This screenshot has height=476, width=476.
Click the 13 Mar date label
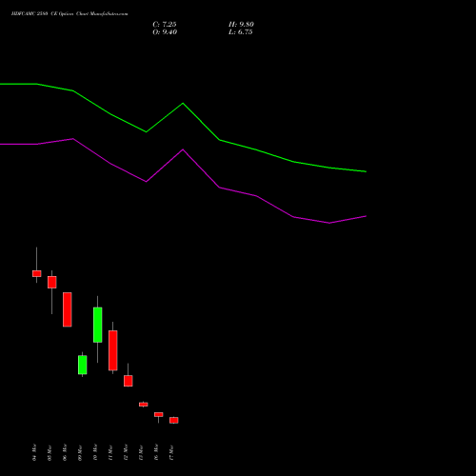[141, 453]
